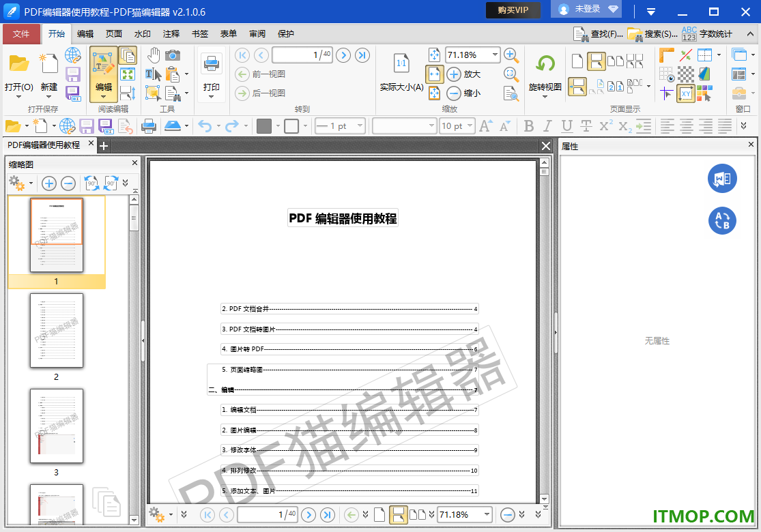This screenshot has height=532, width=761.
Task: Click the 缩小 zoom out button
Action: pyautogui.click(x=464, y=93)
